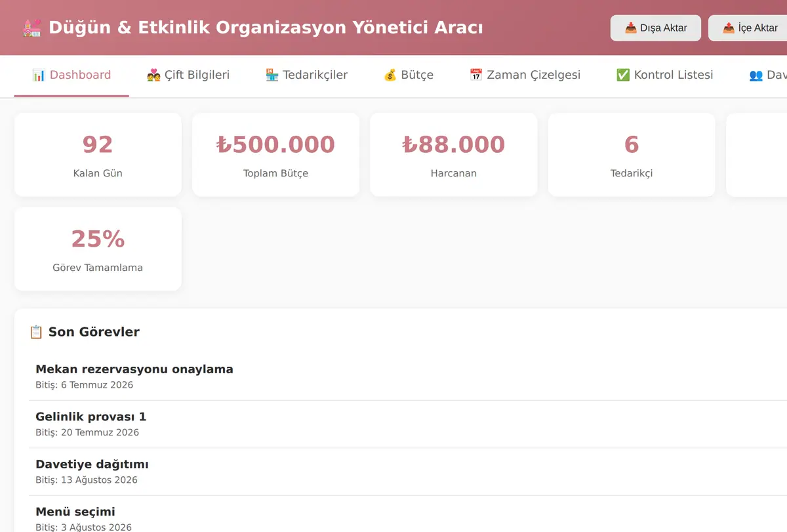Click the app title Düğün & Etkinlik Organizasyon
This screenshot has height=532, width=787.
(266, 28)
